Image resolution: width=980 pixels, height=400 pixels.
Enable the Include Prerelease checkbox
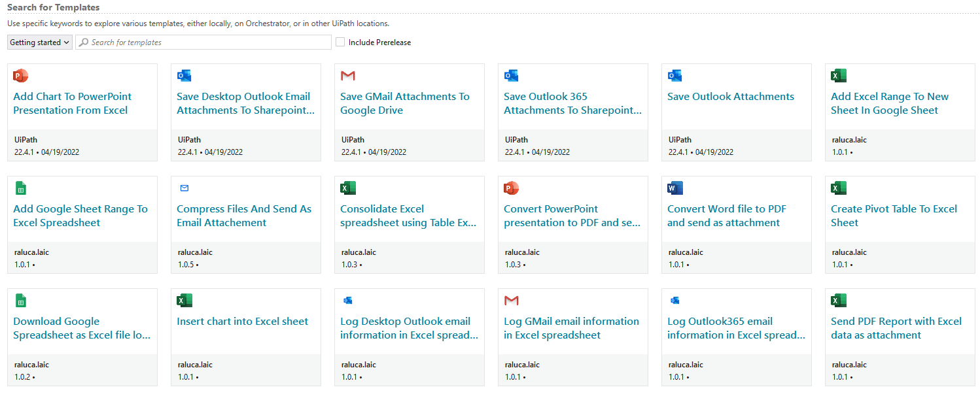(340, 42)
